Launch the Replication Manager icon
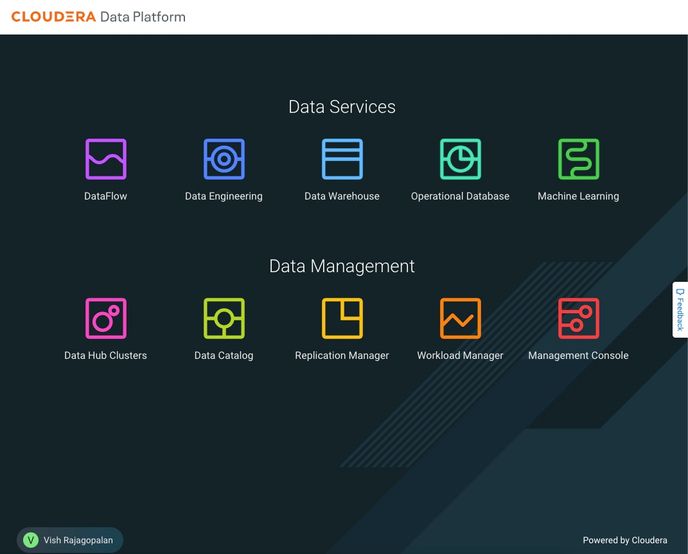 [342, 318]
